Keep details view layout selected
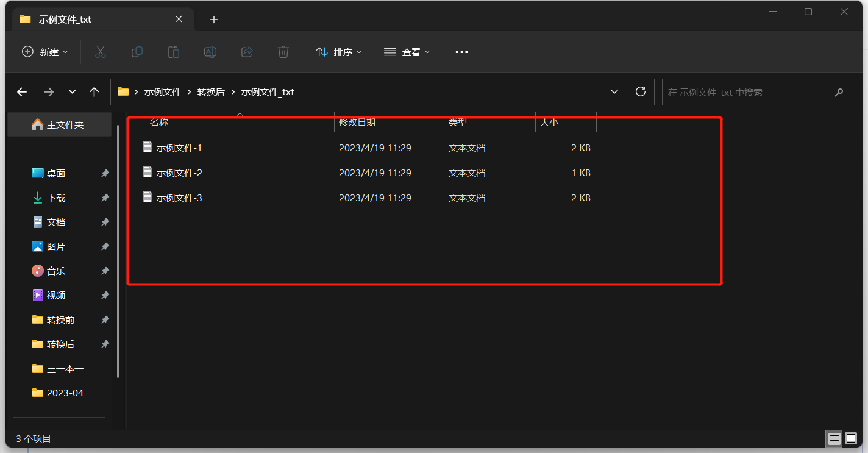The width and height of the screenshot is (868, 453). coord(834,438)
